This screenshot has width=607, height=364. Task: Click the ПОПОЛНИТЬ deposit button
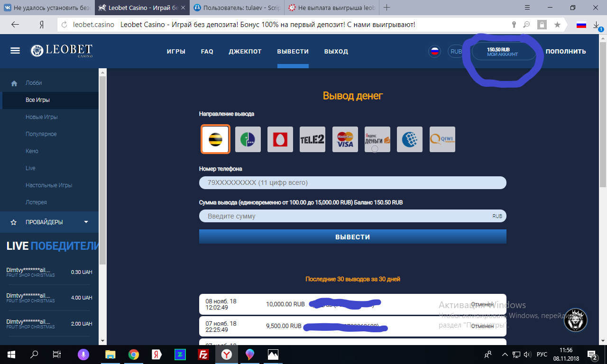[566, 51]
